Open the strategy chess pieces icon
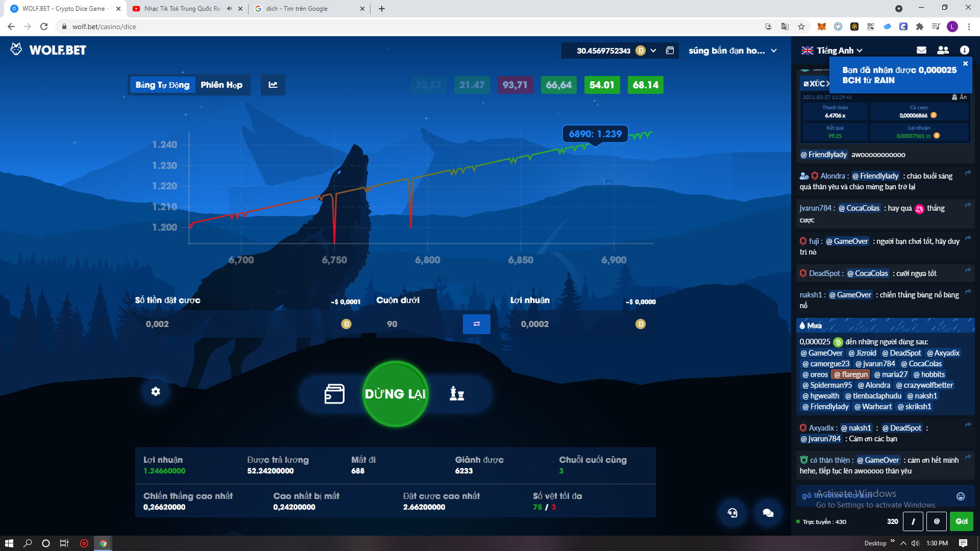This screenshot has width=980, height=551. pos(457,394)
